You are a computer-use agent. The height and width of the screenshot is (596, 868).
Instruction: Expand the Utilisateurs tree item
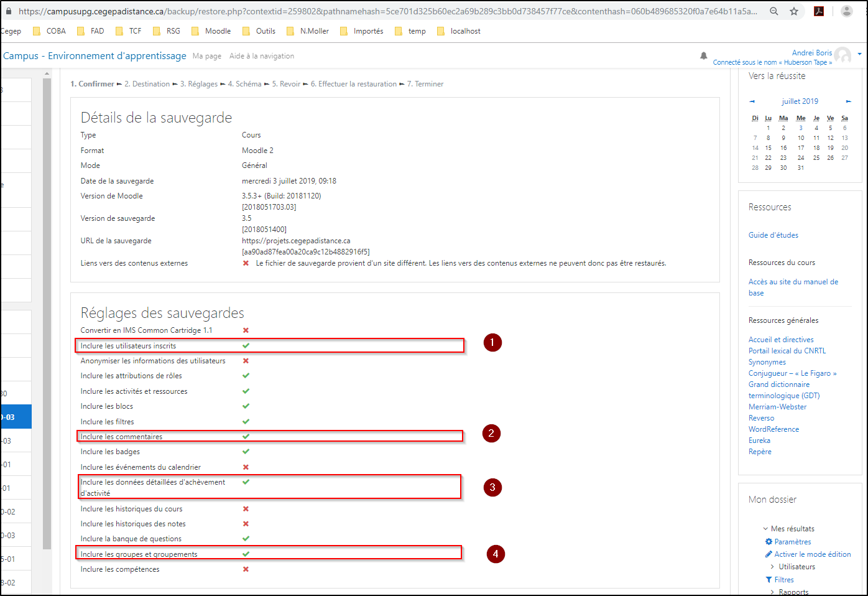pos(772,567)
